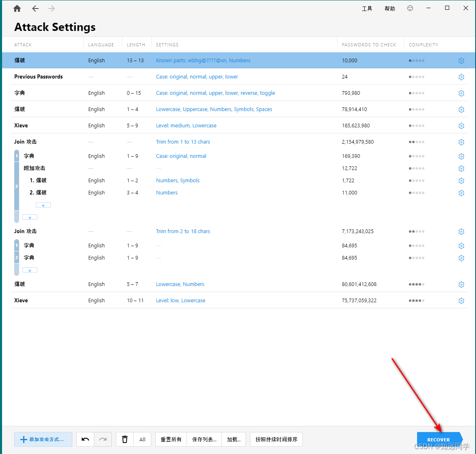Click 保存列表 button
Screen dimensions: 476x454
(204, 439)
